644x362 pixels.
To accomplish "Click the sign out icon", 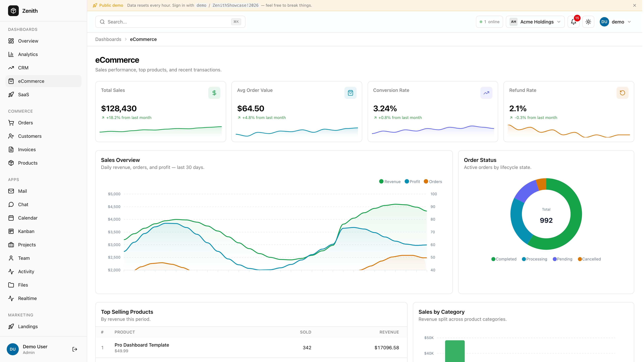I will 75,349.
